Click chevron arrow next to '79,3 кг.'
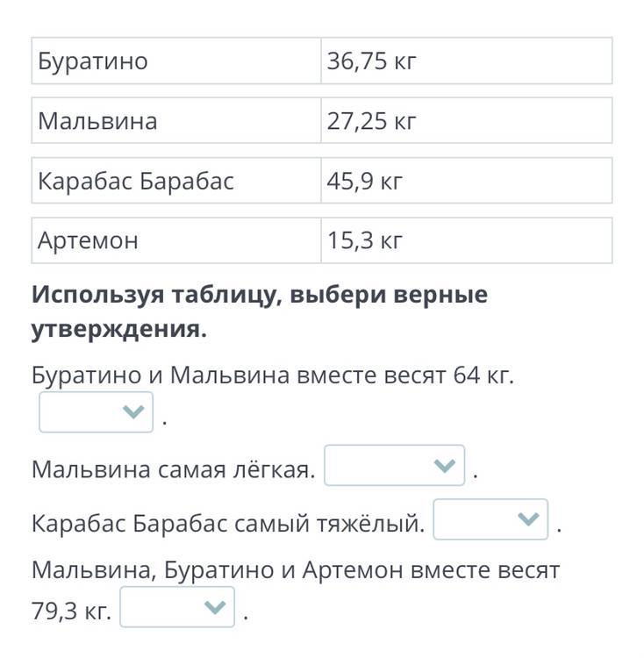The width and height of the screenshot is (644, 658). coord(215,607)
